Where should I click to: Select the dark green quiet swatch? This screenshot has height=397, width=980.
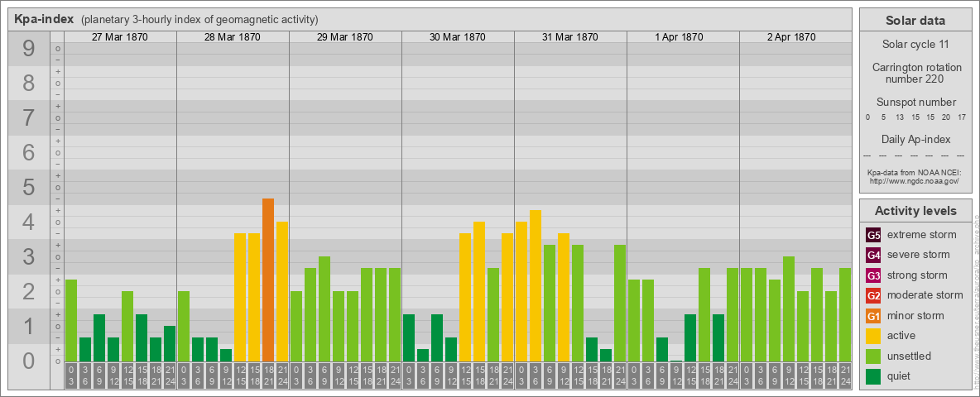873,376
